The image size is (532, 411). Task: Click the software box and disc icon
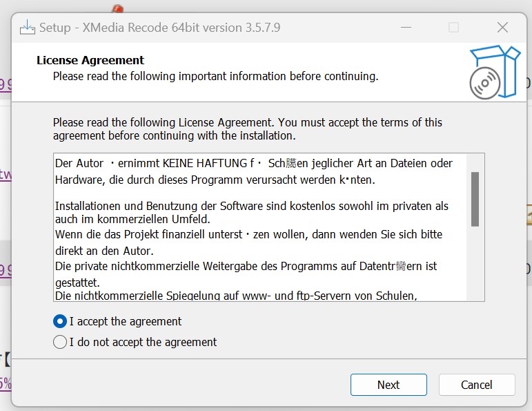pyautogui.click(x=494, y=73)
